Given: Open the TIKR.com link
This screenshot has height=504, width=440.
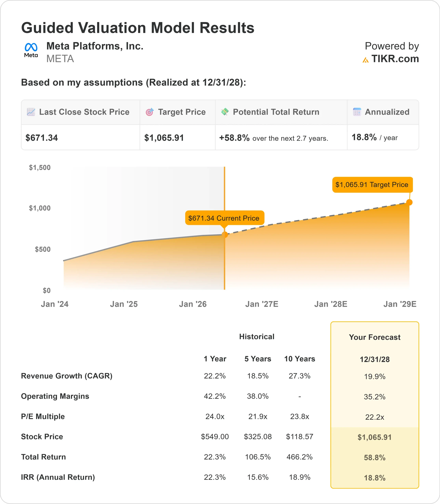Looking at the screenshot, I should click(395, 59).
